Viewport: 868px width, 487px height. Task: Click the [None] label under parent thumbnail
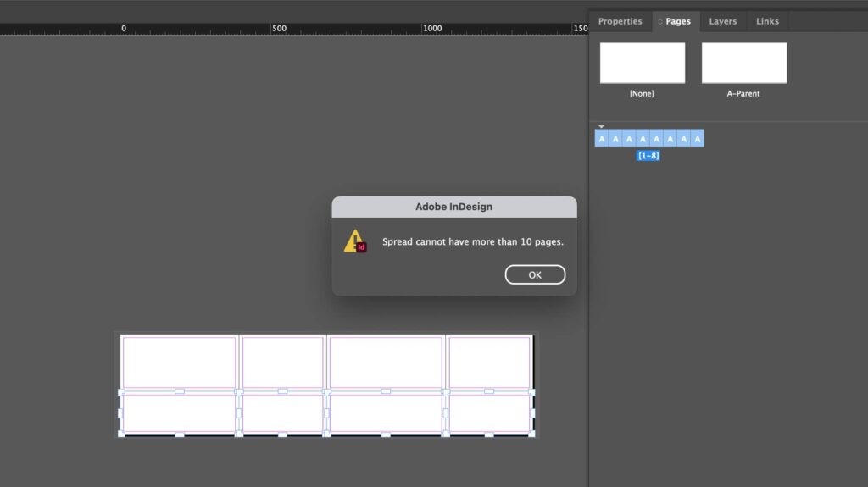642,93
